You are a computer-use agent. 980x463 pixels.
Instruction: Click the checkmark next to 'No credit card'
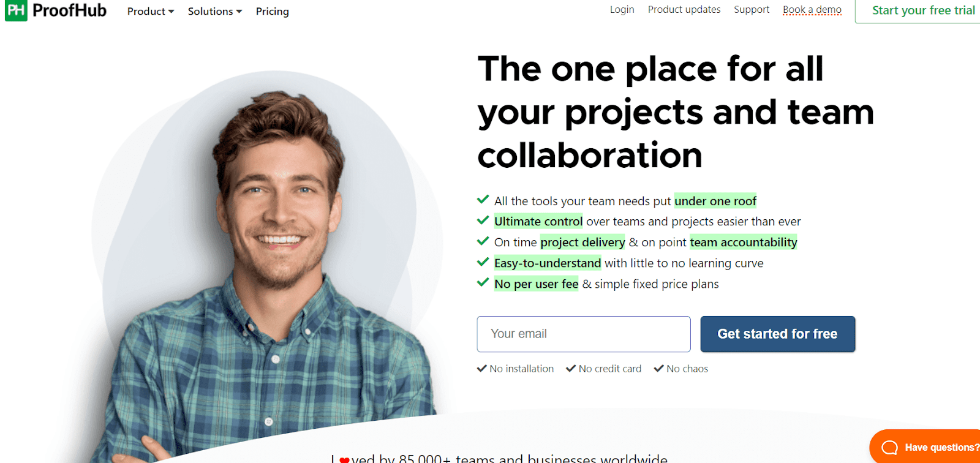(x=571, y=368)
